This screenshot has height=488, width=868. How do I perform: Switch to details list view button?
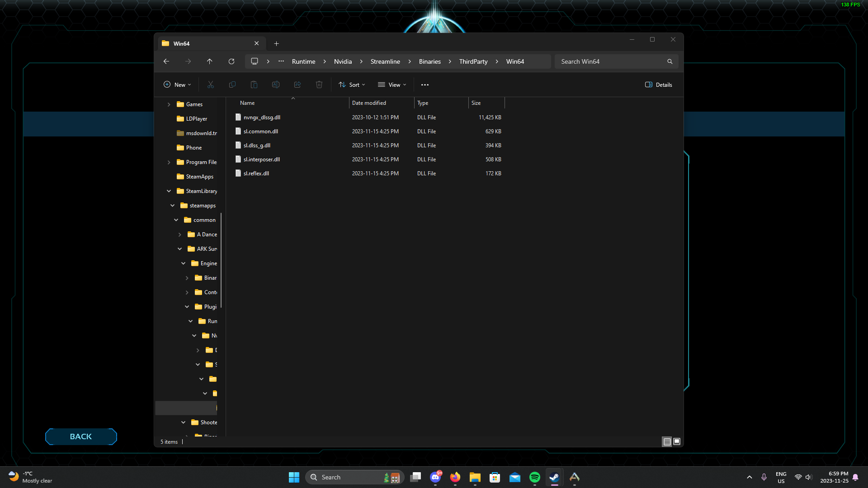click(667, 441)
